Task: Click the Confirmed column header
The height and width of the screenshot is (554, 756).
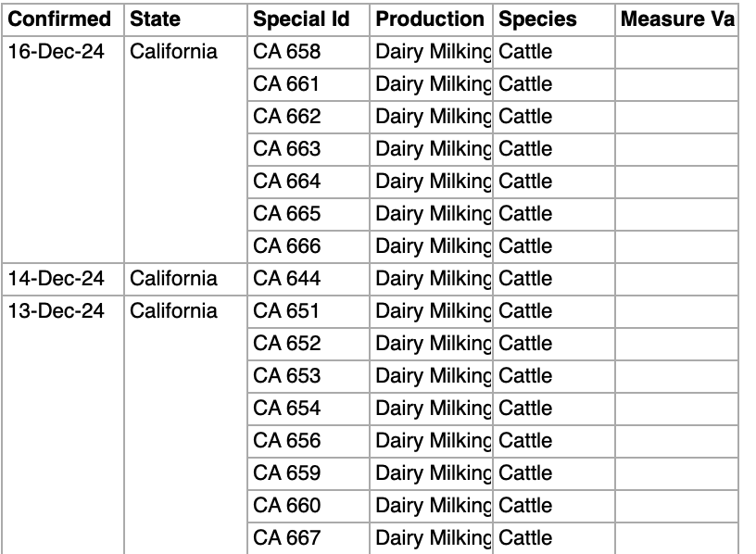Action: pos(59,19)
